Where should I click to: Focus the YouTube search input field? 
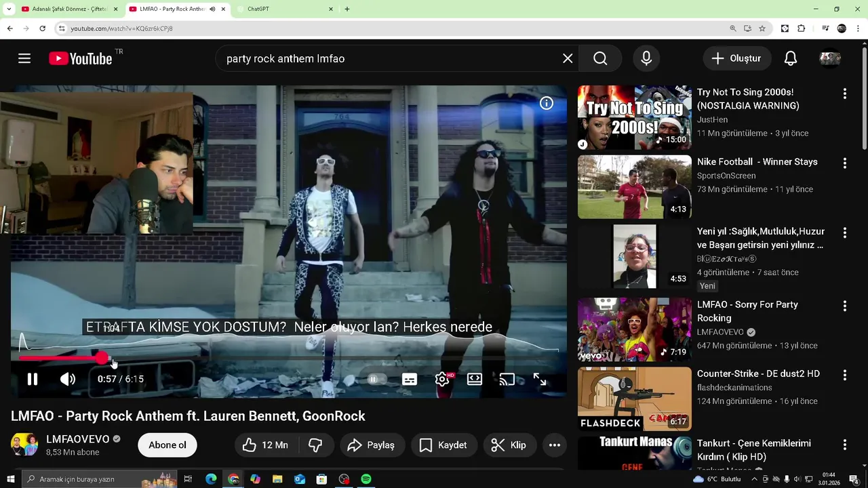tap(390, 58)
